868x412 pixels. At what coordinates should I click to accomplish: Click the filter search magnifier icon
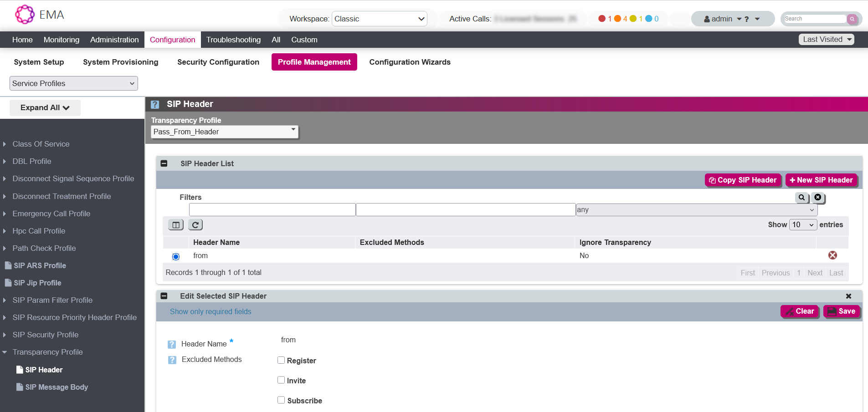coord(801,198)
